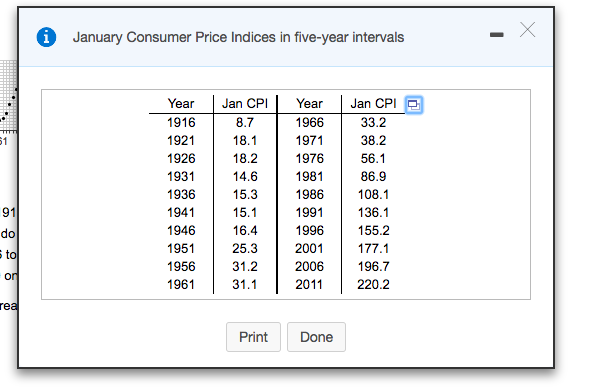Minimize the CPI dialog
The image size is (592, 388).
pos(496,35)
